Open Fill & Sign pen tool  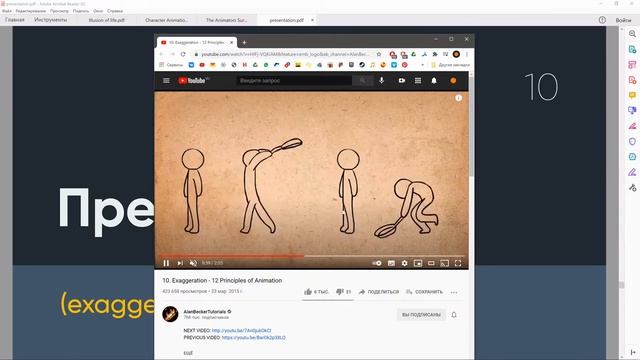[x=632, y=172]
